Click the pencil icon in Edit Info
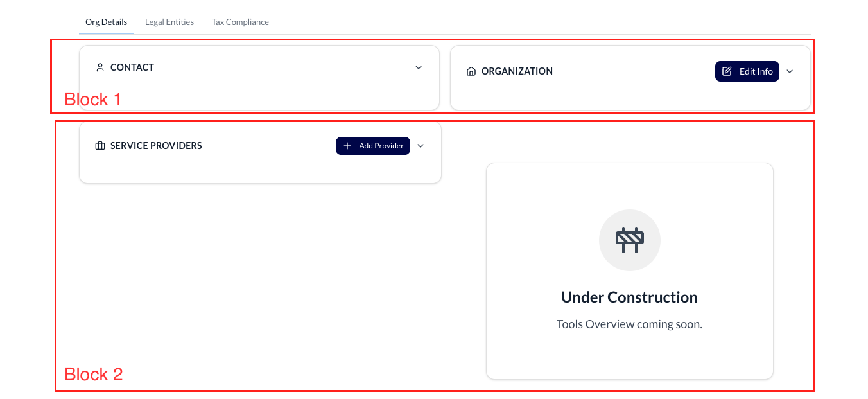Viewport: 868px width, 399px height. [x=727, y=71]
